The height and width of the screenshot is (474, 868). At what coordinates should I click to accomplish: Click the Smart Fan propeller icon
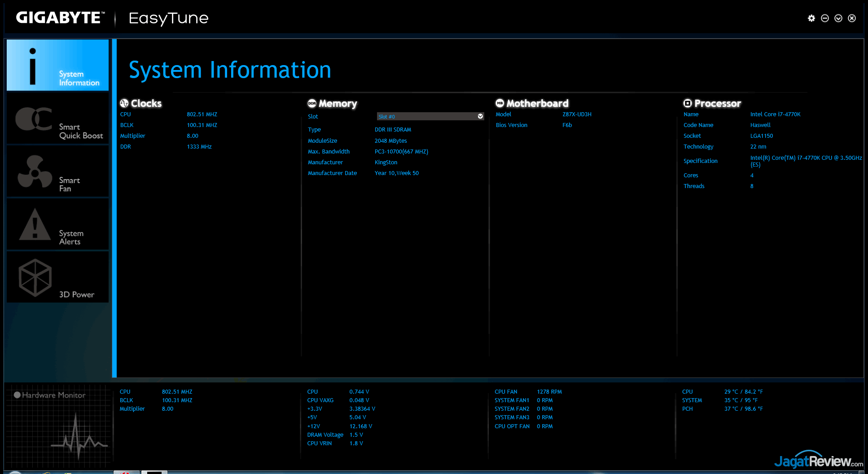pos(35,172)
